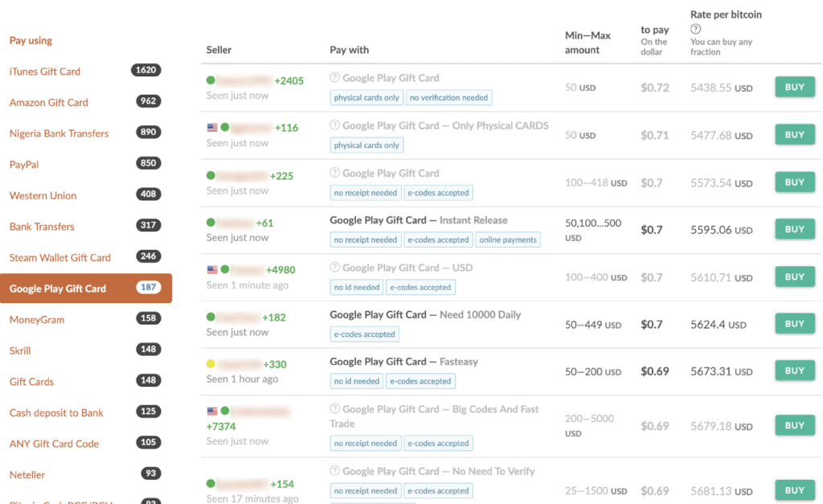Select iTunes Gift Card payment method

point(45,72)
